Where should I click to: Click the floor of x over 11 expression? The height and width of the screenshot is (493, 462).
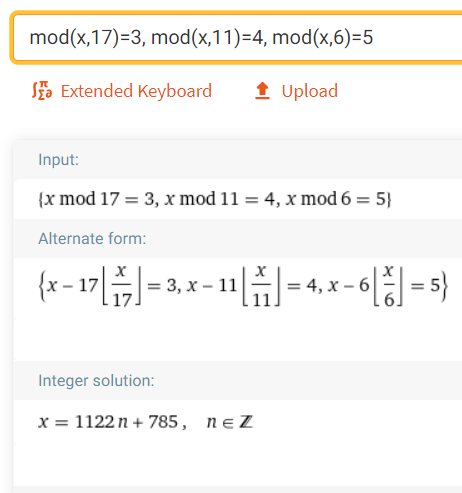pos(261,286)
